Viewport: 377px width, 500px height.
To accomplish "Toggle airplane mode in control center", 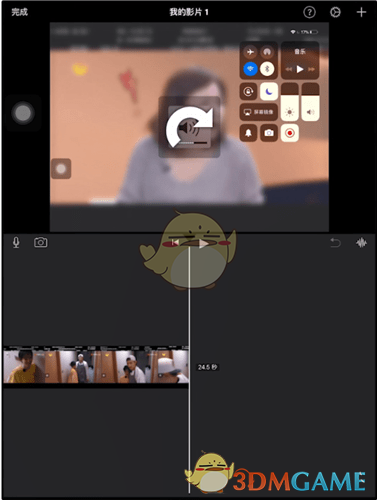I will pyautogui.click(x=250, y=52).
